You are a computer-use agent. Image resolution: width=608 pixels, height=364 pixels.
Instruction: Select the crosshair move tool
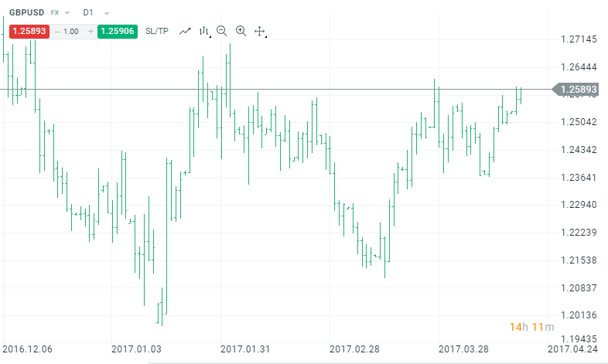click(260, 32)
